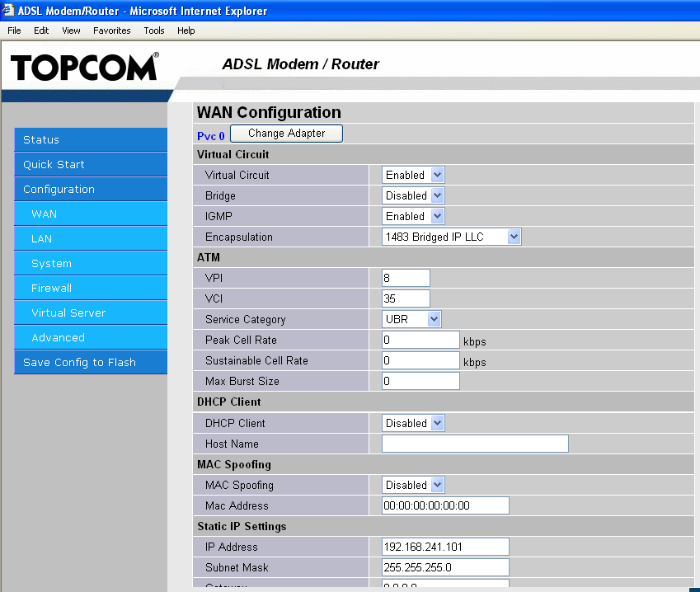Click the Pvc 0 label
The height and width of the screenshot is (592, 700).
(x=211, y=136)
